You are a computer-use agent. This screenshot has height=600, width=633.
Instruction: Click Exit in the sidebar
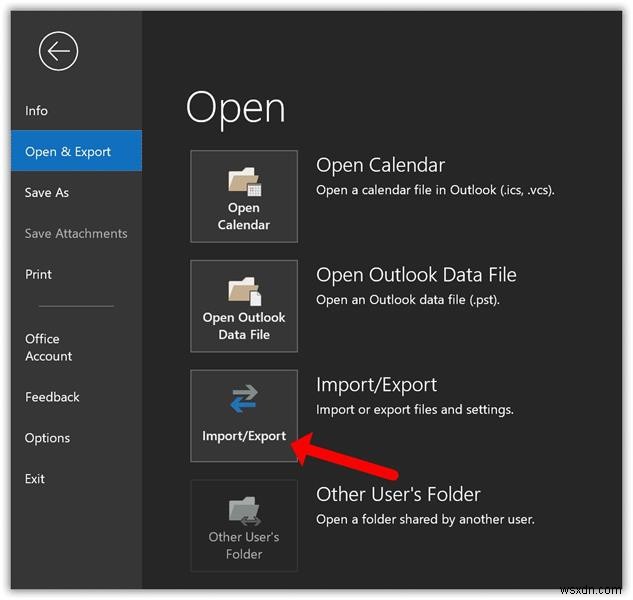35,479
